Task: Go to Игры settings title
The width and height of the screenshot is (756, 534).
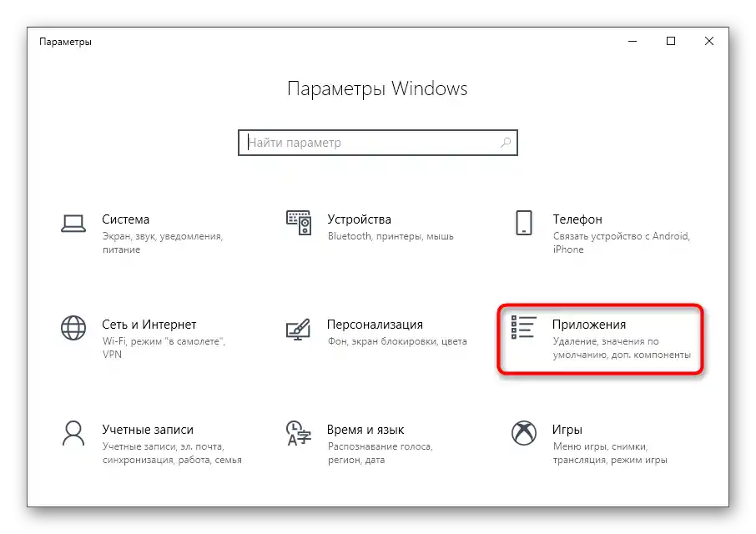Action: point(567,430)
